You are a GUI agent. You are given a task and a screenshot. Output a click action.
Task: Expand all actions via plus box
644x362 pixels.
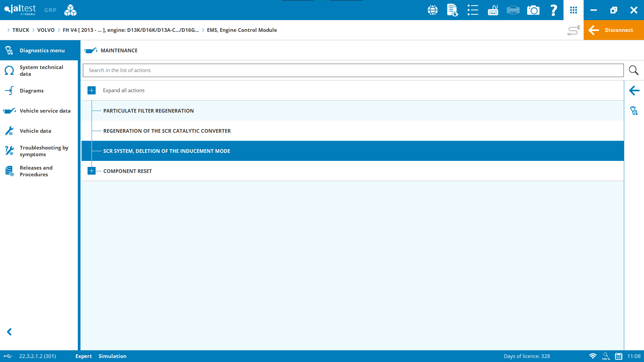(x=92, y=90)
